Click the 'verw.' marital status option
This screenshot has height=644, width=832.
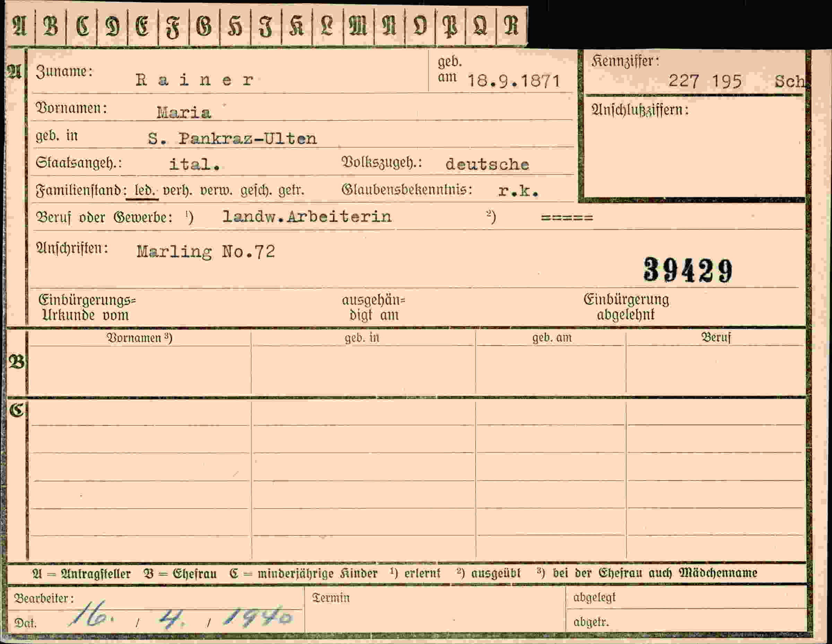pyautogui.click(x=216, y=190)
